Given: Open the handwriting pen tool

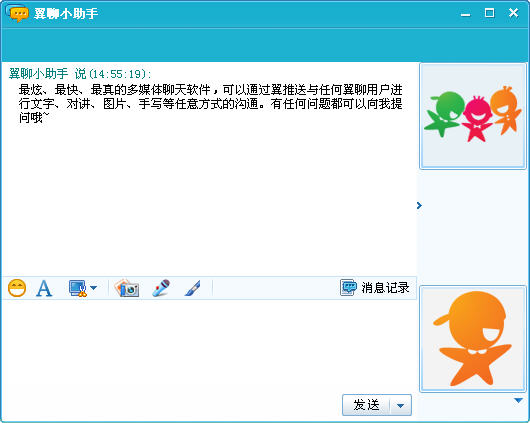Looking at the screenshot, I should [193, 288].
